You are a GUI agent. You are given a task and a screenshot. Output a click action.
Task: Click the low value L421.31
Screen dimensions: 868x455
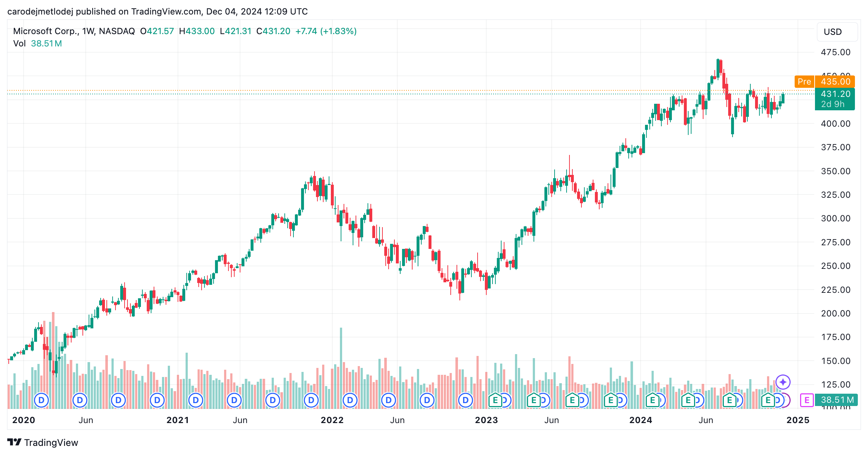point(236,31)
